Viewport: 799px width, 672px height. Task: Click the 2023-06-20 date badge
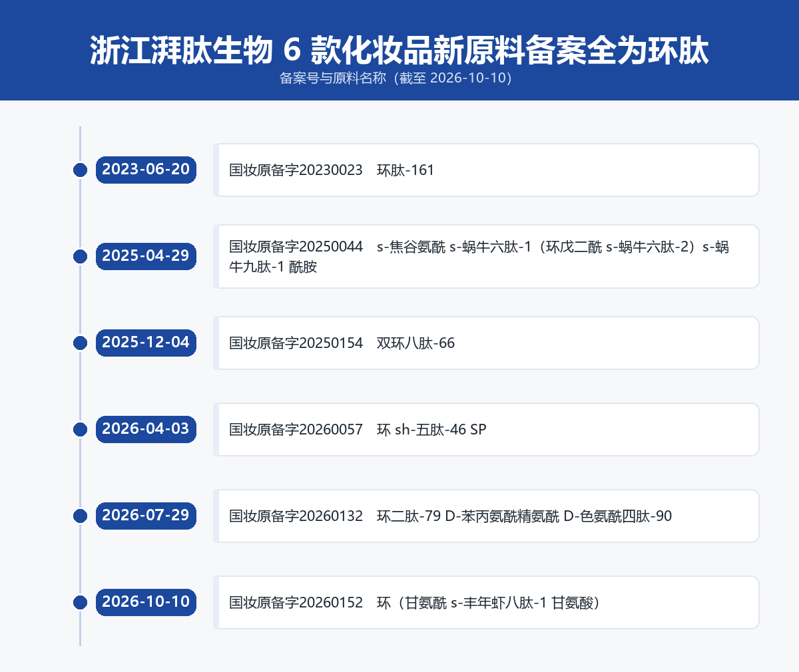click(x=146, y=170)
